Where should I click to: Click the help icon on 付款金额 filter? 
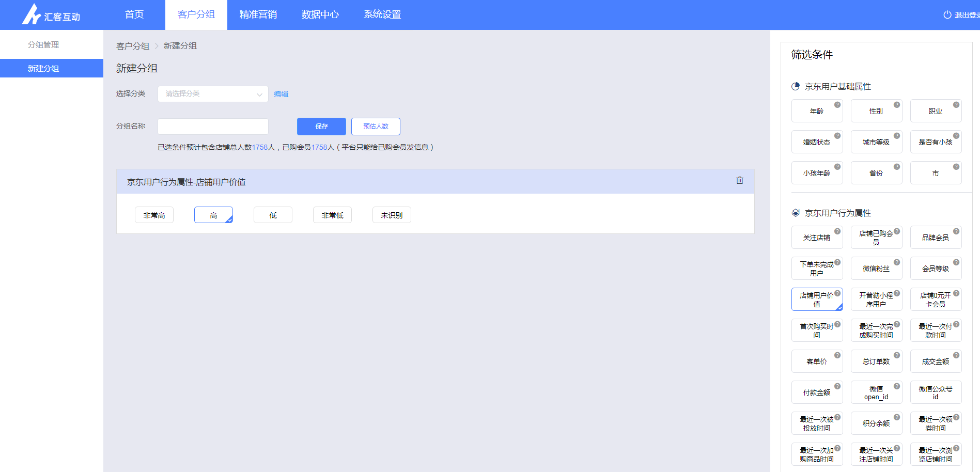(x=837, y=386)
